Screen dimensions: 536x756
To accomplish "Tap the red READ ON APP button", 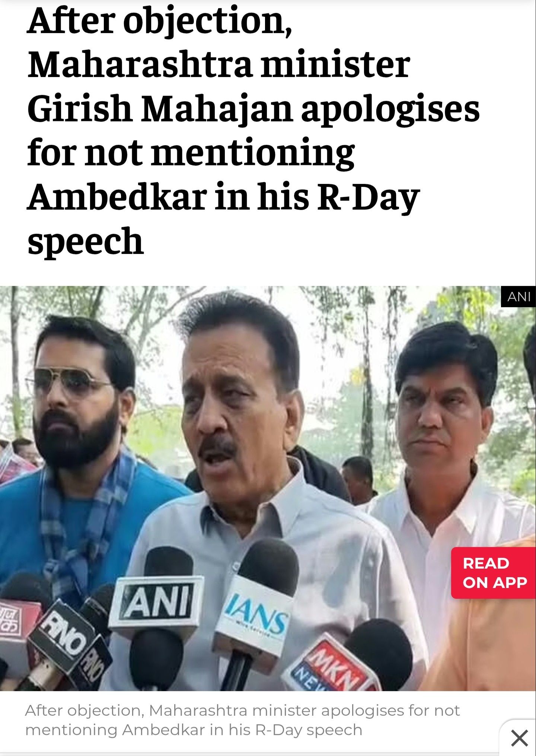I will coord(494,573).
